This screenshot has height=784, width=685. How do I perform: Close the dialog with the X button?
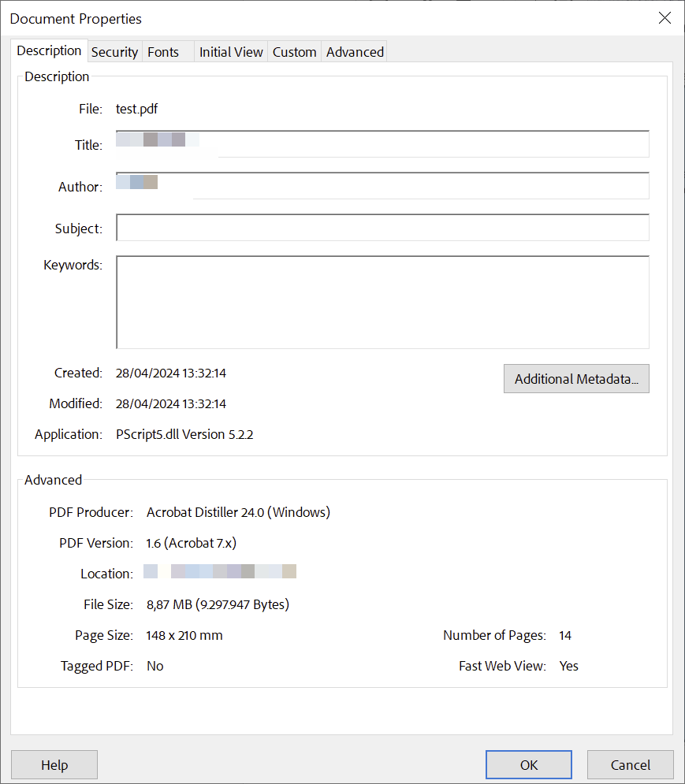(665, 17)
